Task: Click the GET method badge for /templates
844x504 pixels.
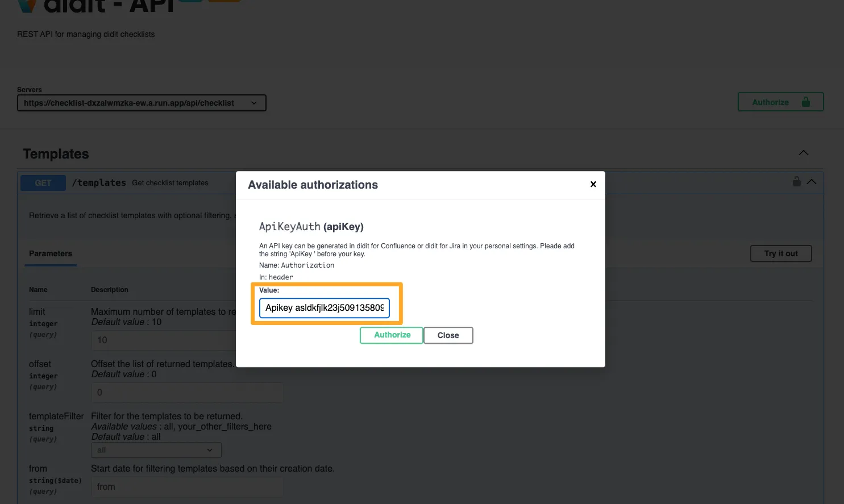Action: pyautogui.click(x=43, y=183)
